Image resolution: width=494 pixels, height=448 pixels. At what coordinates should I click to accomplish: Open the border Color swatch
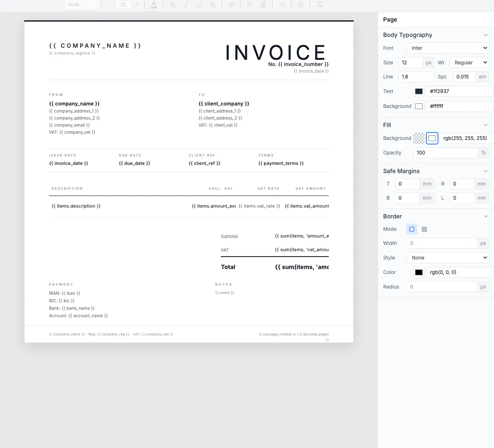click(418, 272)
